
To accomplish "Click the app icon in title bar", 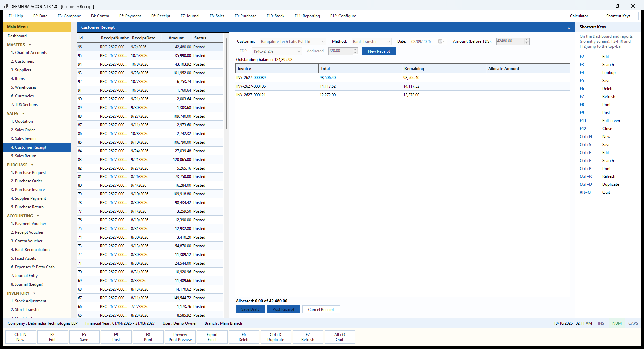I will 6,6.
